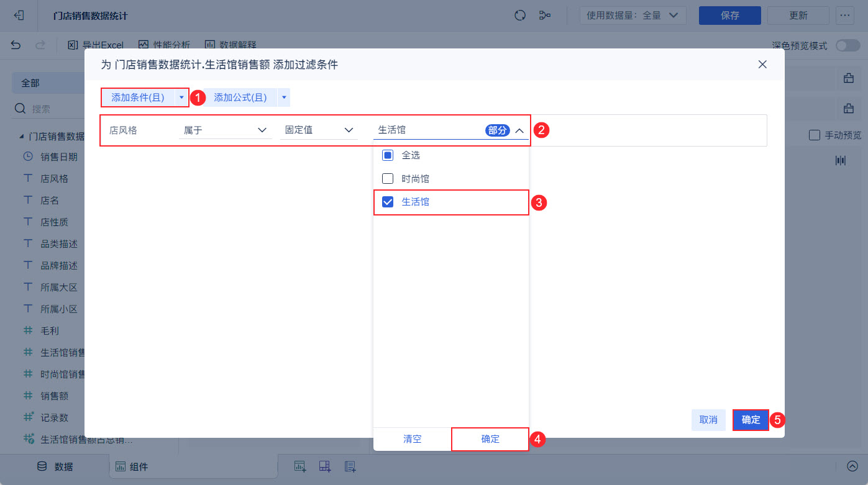Image resolution: width=868 pixels, height=485 pixels.
Task: Open the 属于 operator dropdown
Action: pos(225,130)
